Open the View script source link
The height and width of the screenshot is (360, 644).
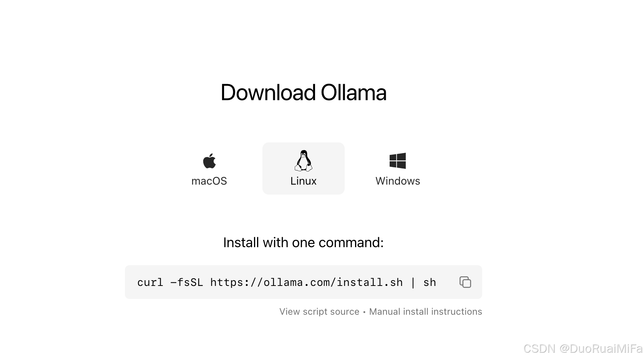point(319,312)
